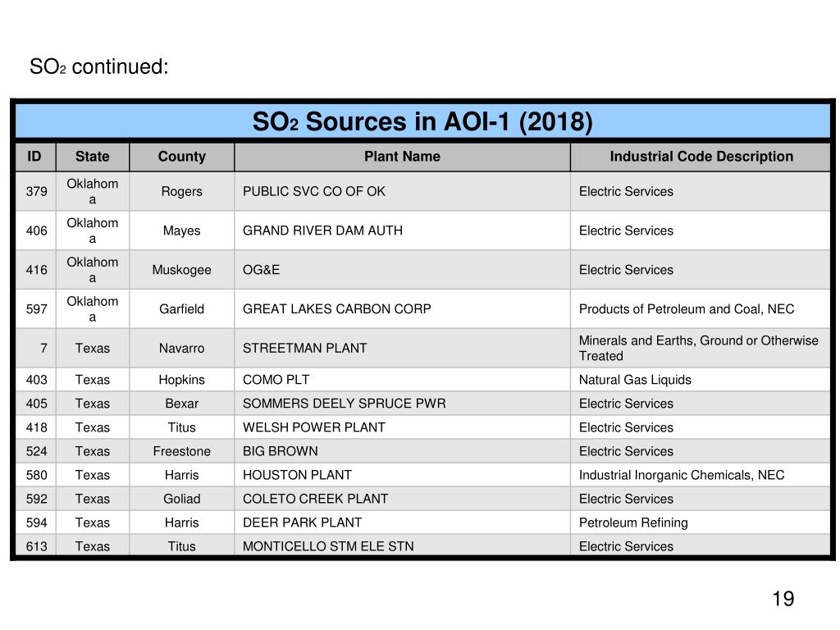Click county cell 'Rogers'
The height and width of the screenshot is (630, 840).
click(181, 192)
